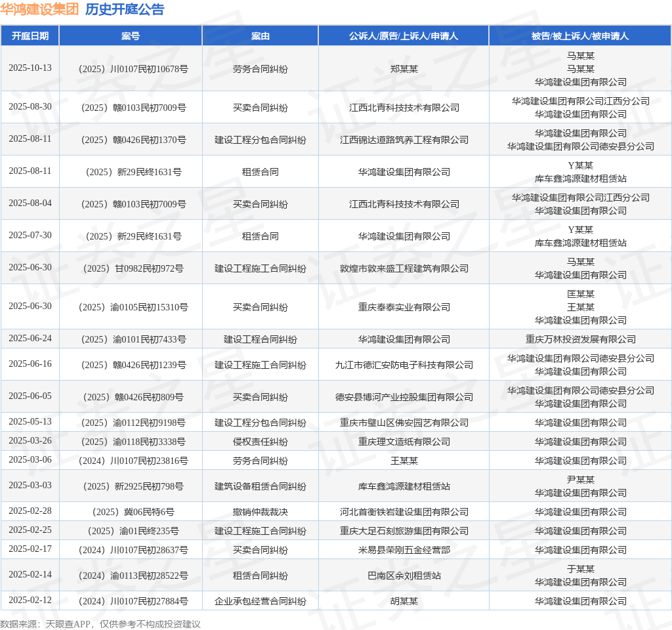Select the date 2025-05-13
Image resolution: width=672 pixels, height=630 pixels.
pos(30,422)
